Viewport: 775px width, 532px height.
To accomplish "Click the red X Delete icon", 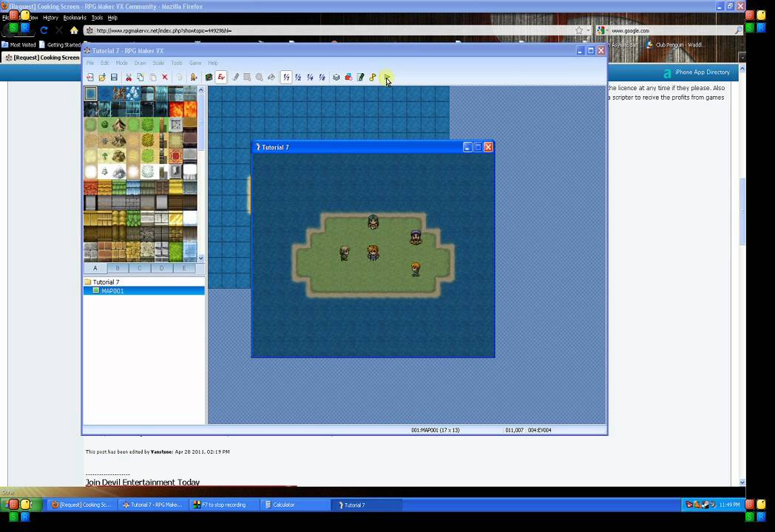I will point(165,78).
